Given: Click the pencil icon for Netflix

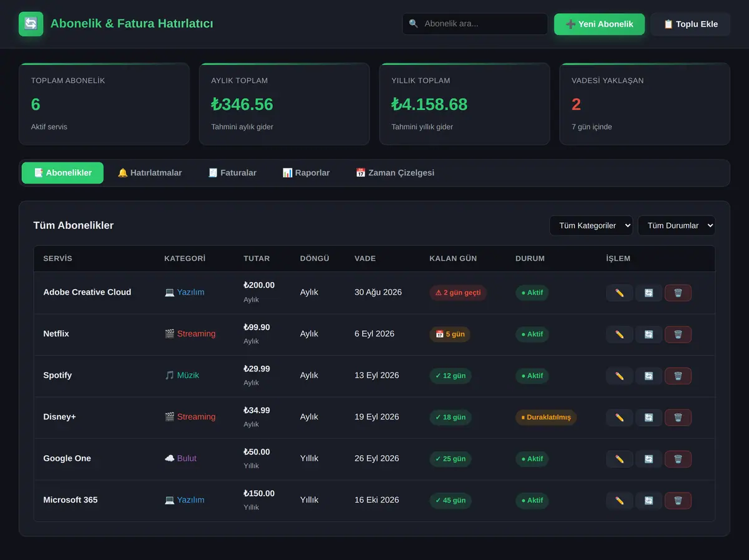Looking at the screenshot, I should (619, 335).
